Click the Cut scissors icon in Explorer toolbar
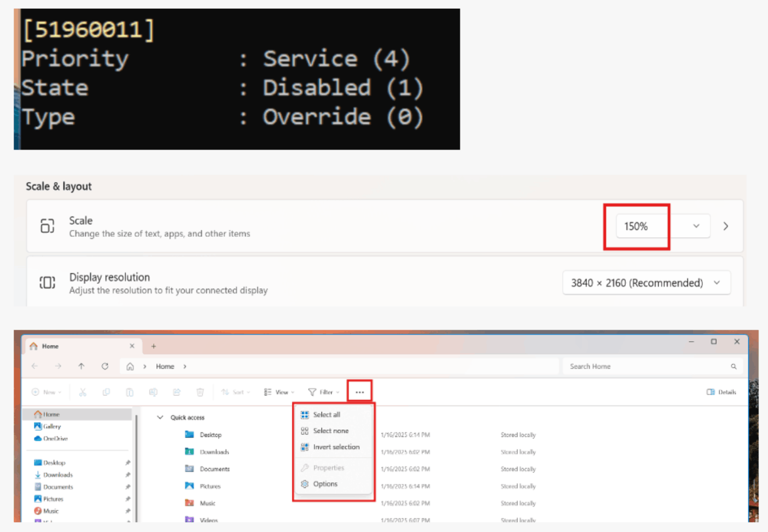This screenshot has height=532, width=768. coord(83,392)
